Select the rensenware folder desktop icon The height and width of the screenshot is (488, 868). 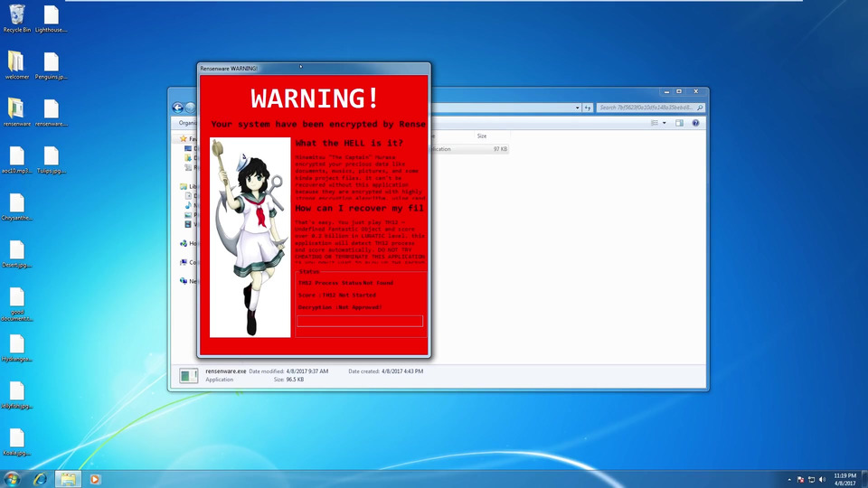(16, 112)
